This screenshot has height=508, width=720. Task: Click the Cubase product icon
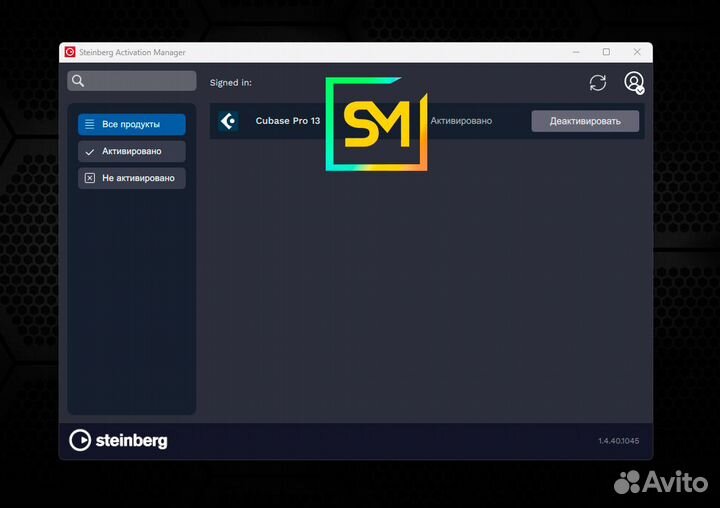click(x=228, y=121)
